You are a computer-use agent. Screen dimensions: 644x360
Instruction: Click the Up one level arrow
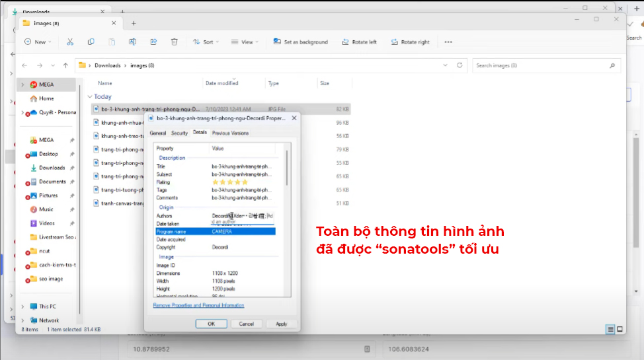(65, 65)
